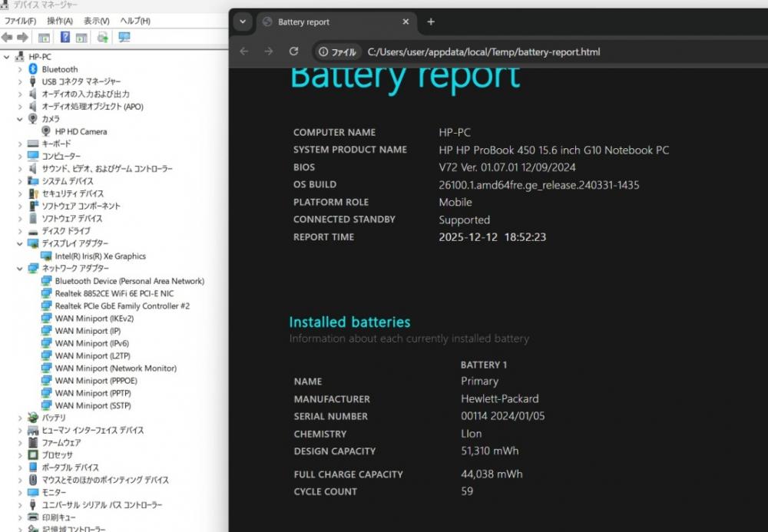Open the 操作(A) menu

coord(60,21)
